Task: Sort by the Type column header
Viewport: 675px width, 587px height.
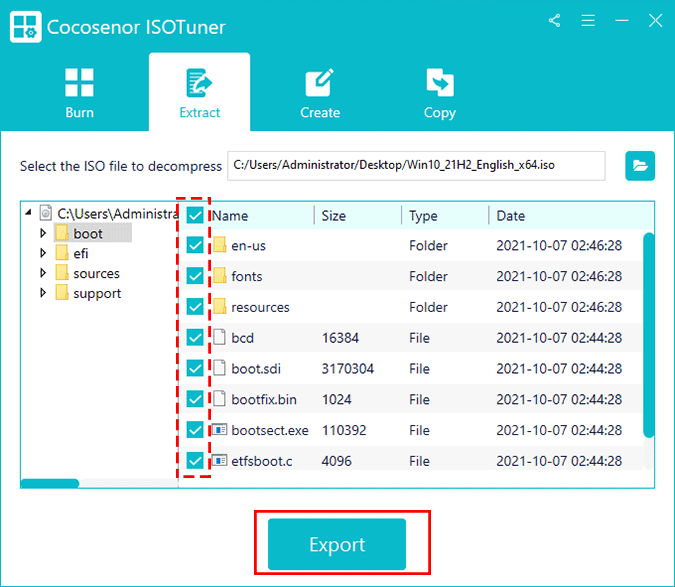Action: (x=423, y=216)
